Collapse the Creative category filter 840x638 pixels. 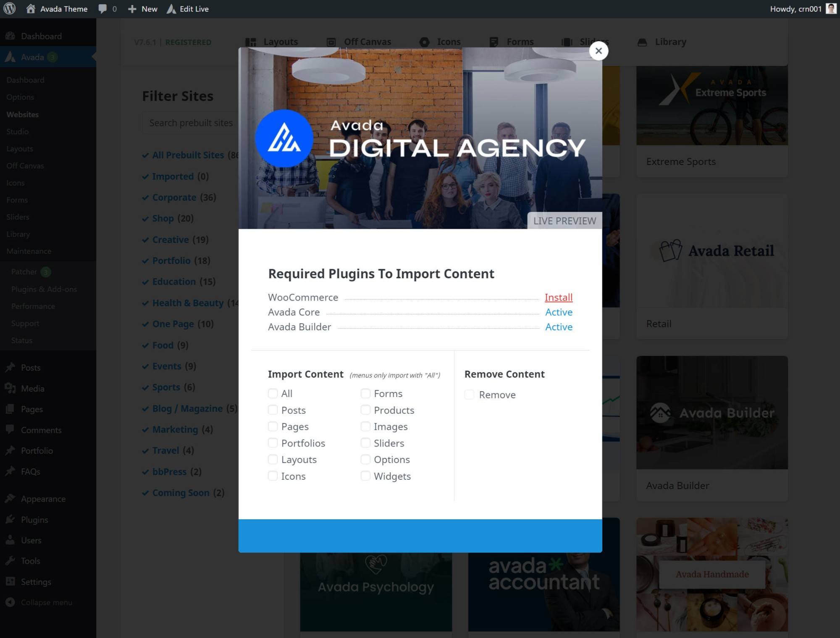[171, 240]
